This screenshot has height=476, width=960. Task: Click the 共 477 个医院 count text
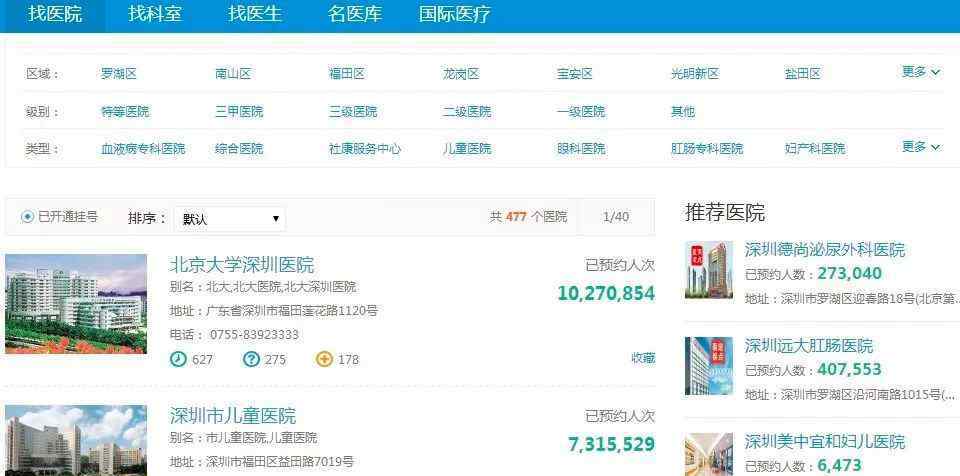tap(528, 217)
